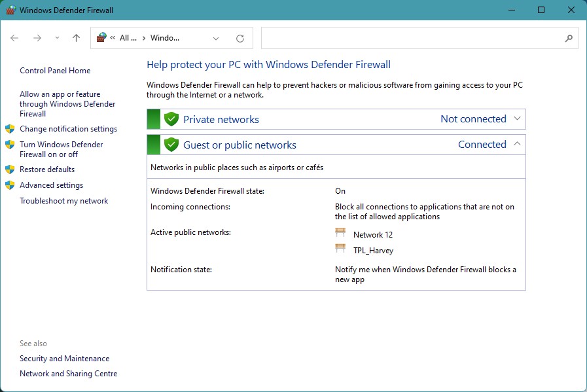
Task: Click the shield icon beside Turn Windows Defender Firewall
Action: [x=10, y=145]
